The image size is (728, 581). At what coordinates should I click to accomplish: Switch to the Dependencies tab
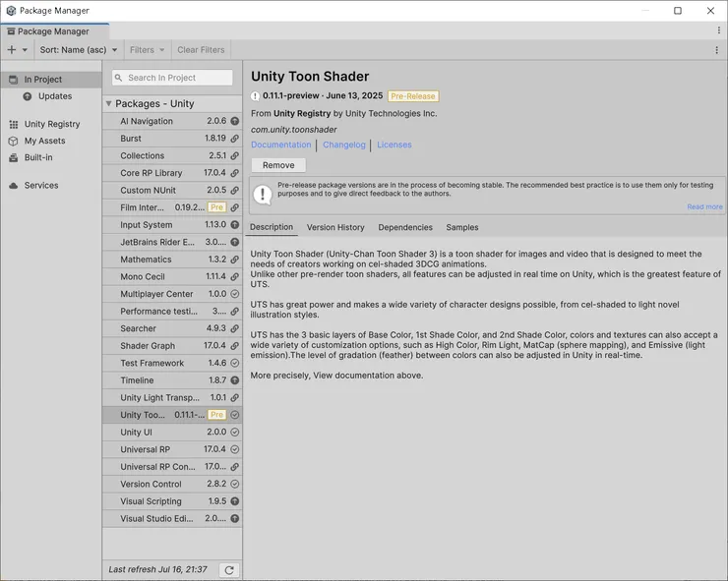(405, 227)
